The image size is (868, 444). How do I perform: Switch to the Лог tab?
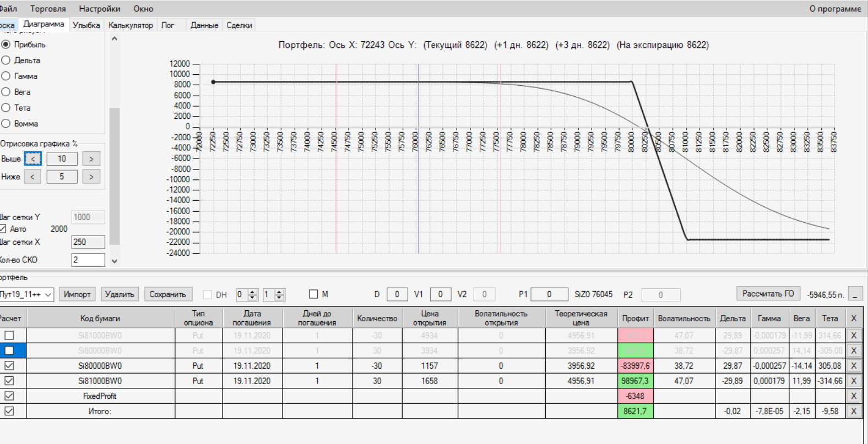click(168, 25)
